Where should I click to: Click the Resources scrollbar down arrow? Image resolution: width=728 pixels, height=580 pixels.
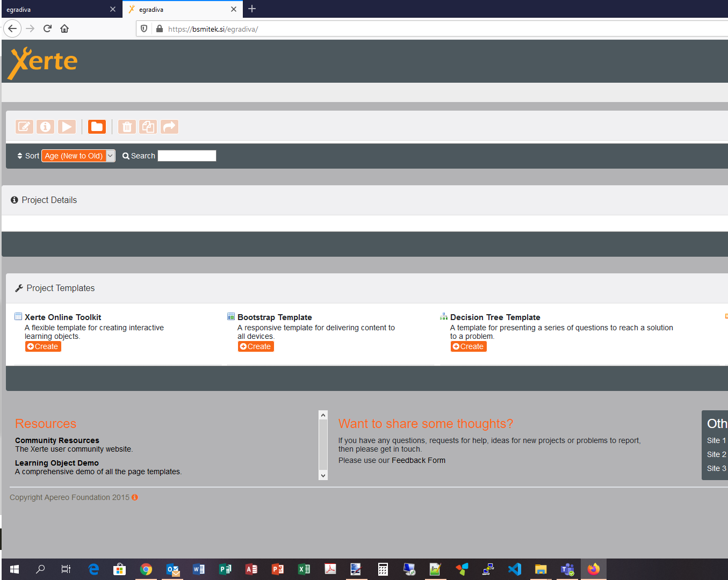(x=323, y=475)
